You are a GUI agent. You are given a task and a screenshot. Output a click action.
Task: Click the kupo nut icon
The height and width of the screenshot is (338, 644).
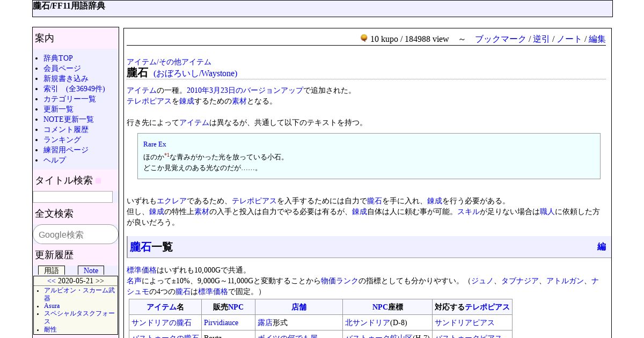364,38
